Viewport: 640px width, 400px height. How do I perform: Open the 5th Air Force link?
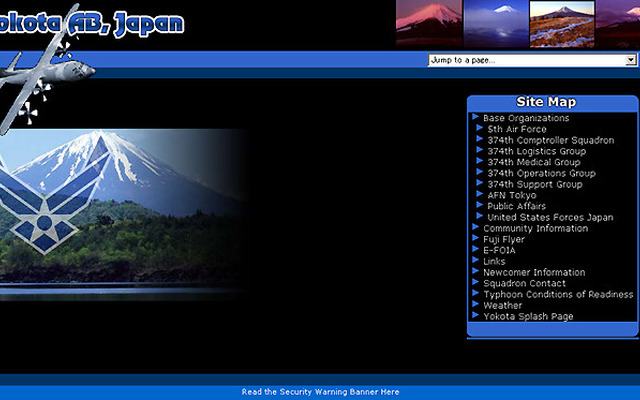pyautogui.click(x=517, y=129)
